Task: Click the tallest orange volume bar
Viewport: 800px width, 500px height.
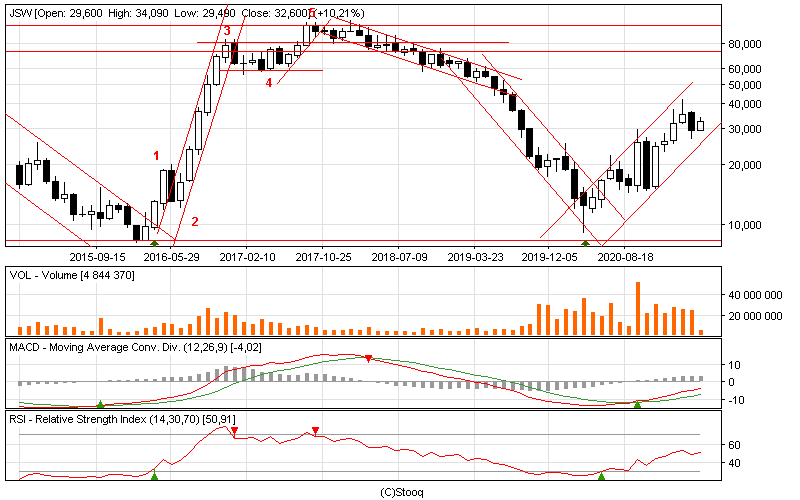Action: click(638, 308)
